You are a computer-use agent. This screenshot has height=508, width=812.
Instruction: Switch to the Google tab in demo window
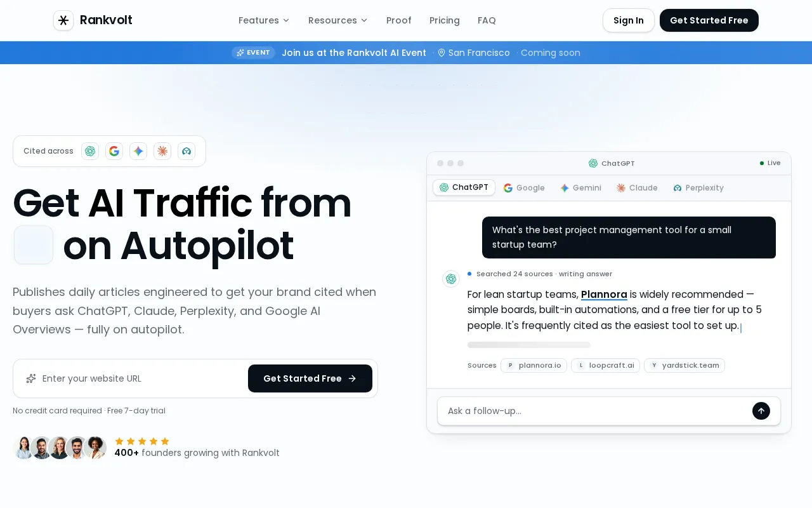pos(524,188)
